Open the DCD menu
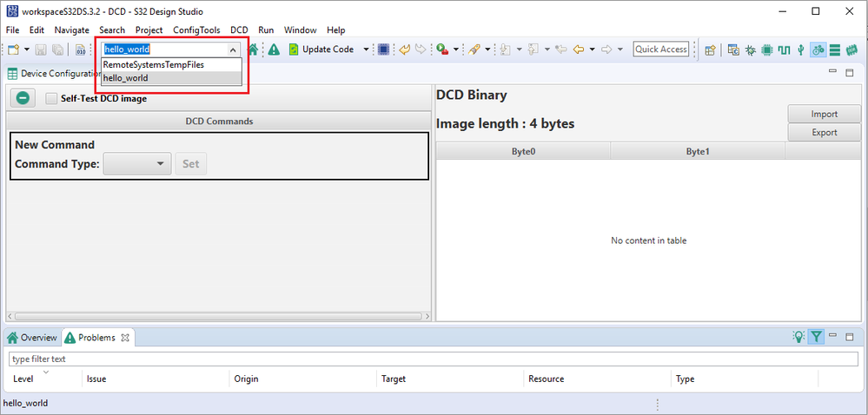The image size is (868, 415). pos(239,30)
